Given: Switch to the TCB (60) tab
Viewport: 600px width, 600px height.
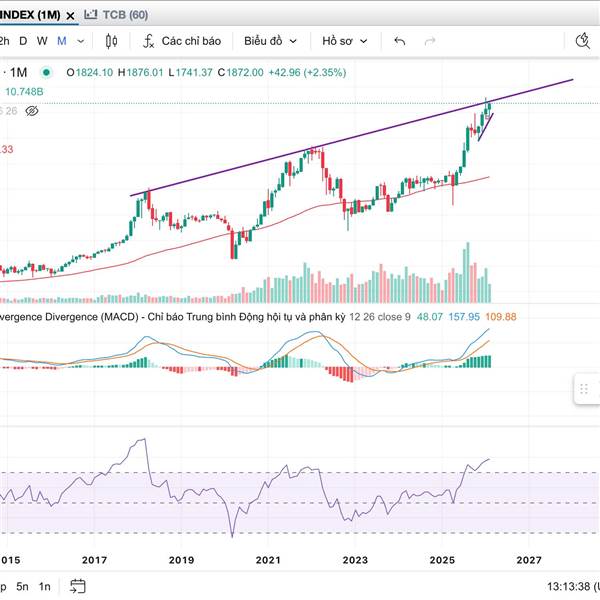Looking at the screenshot, I should (116, 15).
